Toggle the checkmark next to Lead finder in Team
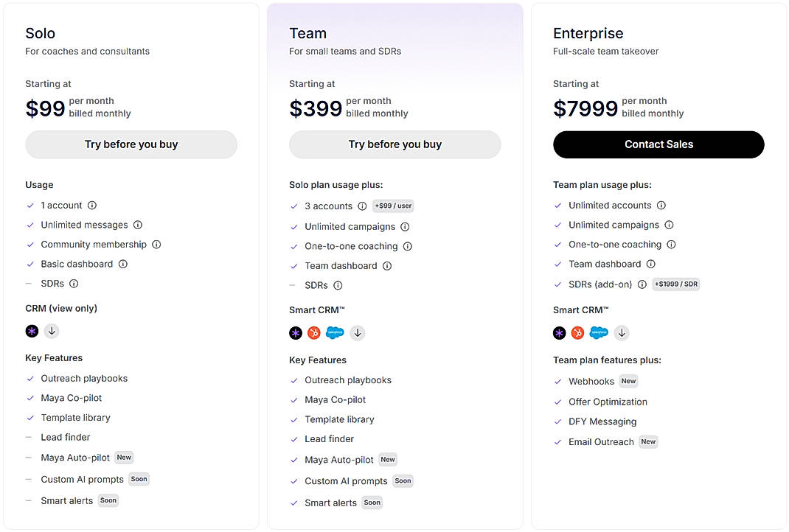This screenshot has width=789, height=532. click(293, 439)
